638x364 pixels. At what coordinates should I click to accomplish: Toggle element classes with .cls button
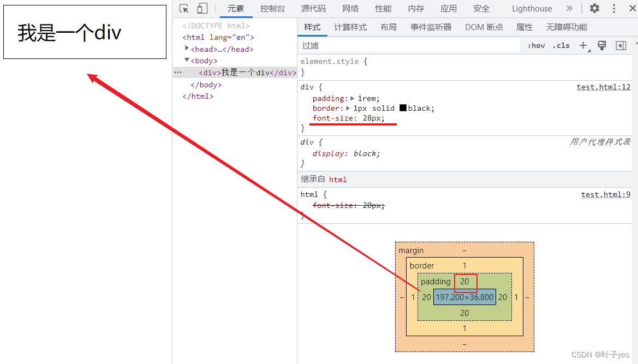coord(561,45)
